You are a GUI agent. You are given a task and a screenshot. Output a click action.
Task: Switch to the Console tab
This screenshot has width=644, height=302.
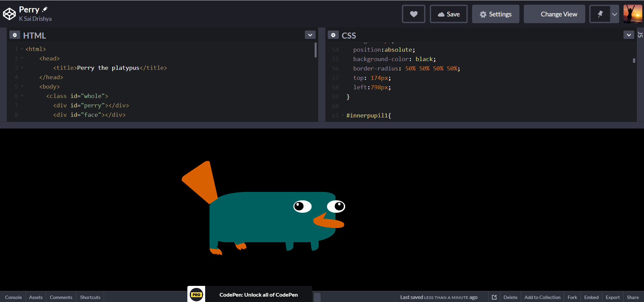(13, 297)
